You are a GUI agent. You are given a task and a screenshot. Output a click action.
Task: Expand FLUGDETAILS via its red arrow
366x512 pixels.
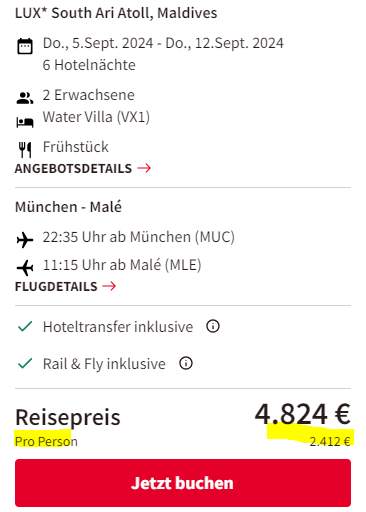pos(109,286)
